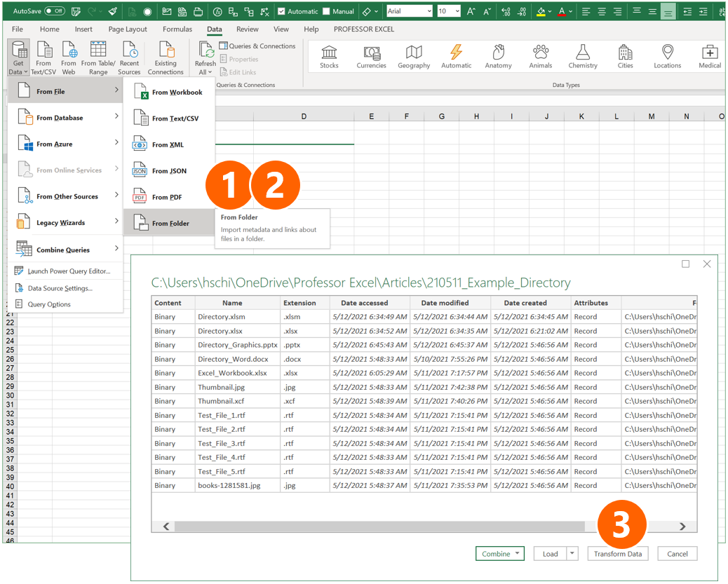Select the Stocks data type icon

(329, 56)
